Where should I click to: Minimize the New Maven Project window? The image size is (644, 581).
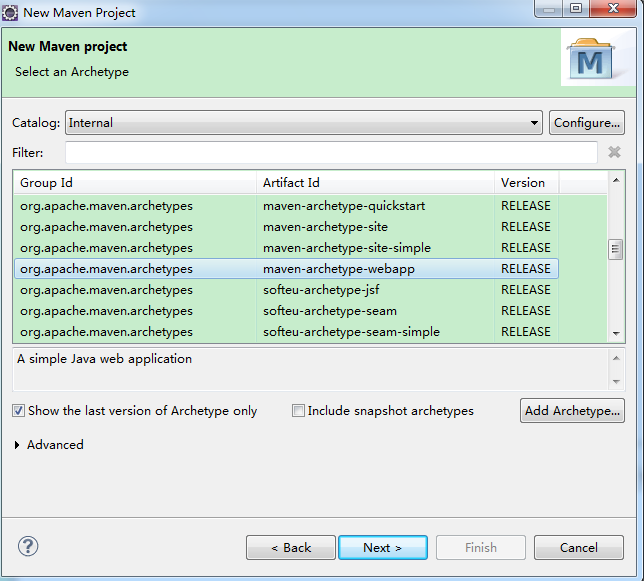click(x=549, y=8)
